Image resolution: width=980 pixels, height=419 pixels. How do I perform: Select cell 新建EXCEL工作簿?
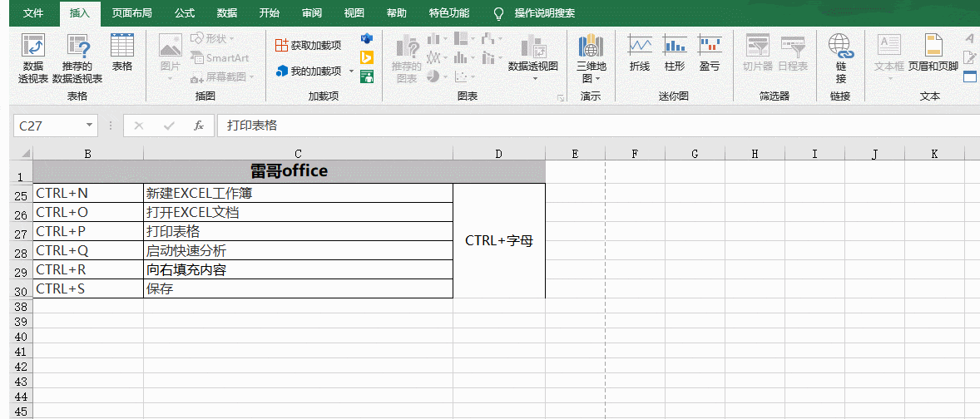coord(298,194)
